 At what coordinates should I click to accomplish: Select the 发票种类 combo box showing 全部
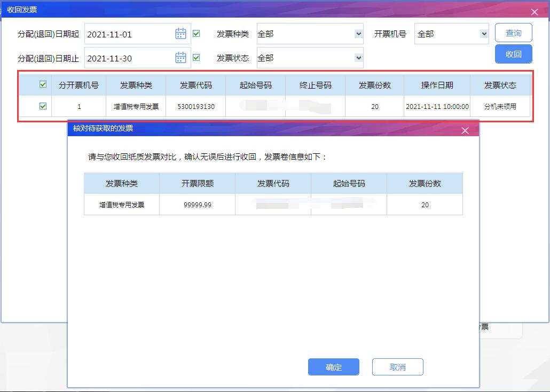(x=310, y=33)
